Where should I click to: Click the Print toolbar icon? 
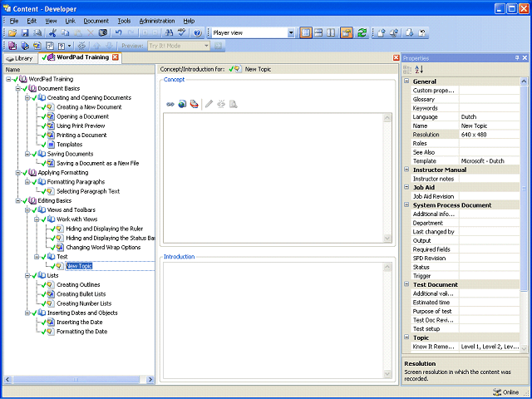click(x=37, y=33)
